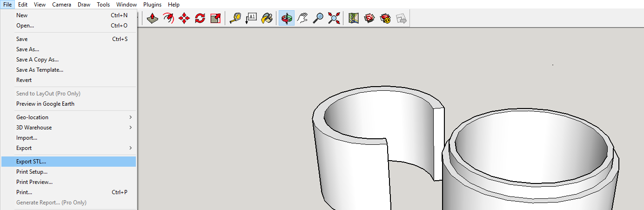
Task: Select the Push/Pull tool
Action: 152,19
